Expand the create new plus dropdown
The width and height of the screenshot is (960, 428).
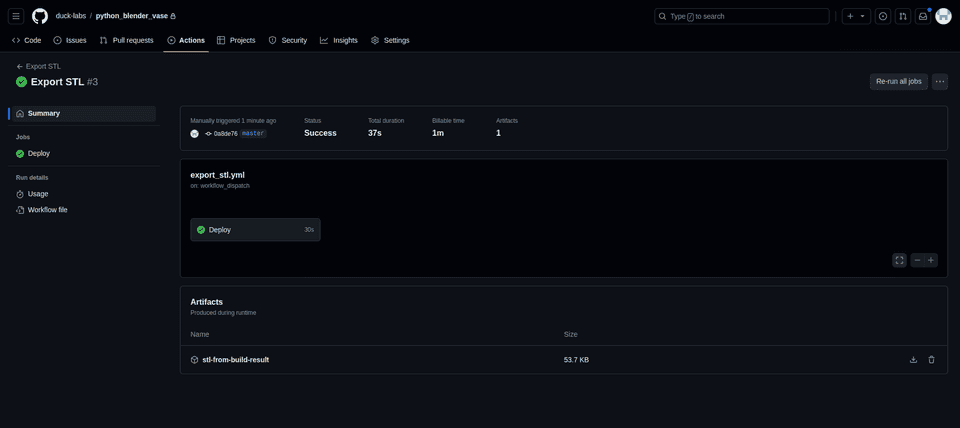(855, 16)
